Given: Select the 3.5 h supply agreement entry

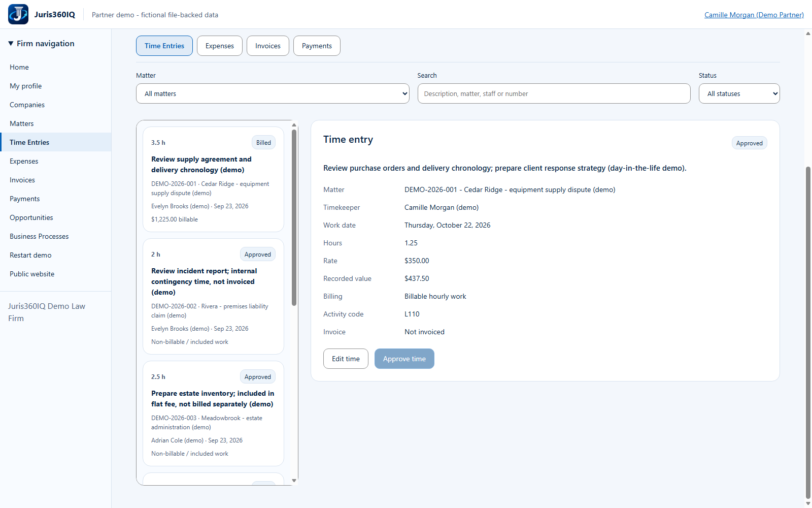Looking at the screenshot, I should (x=213, y=179).
